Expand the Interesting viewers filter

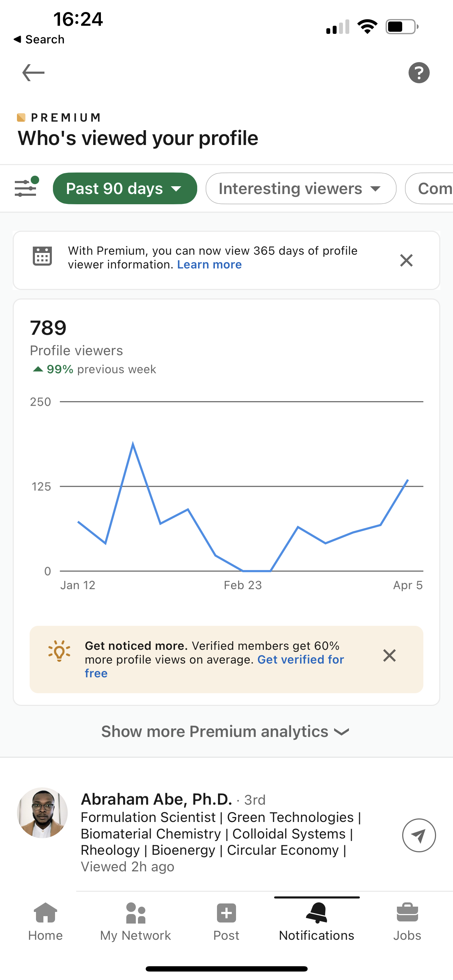click(x=301, y=189)
